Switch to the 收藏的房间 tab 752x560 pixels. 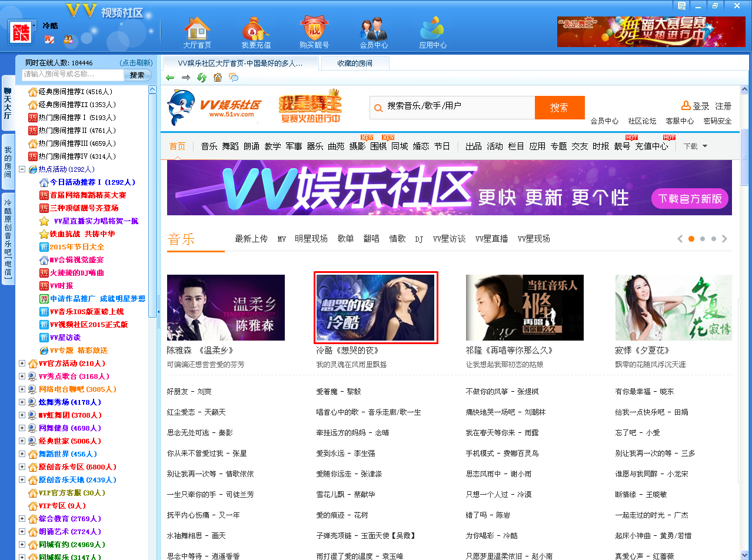click(355, 64)
